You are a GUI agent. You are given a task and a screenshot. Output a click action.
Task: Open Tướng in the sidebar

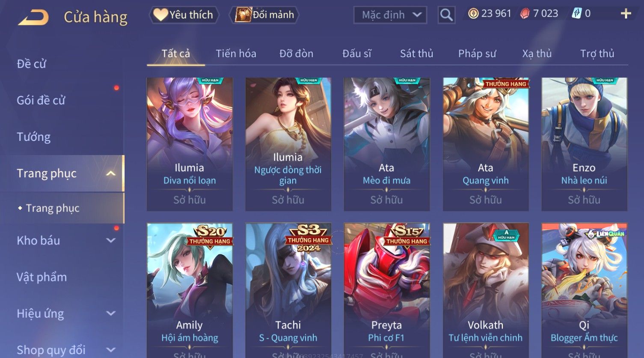34,137
